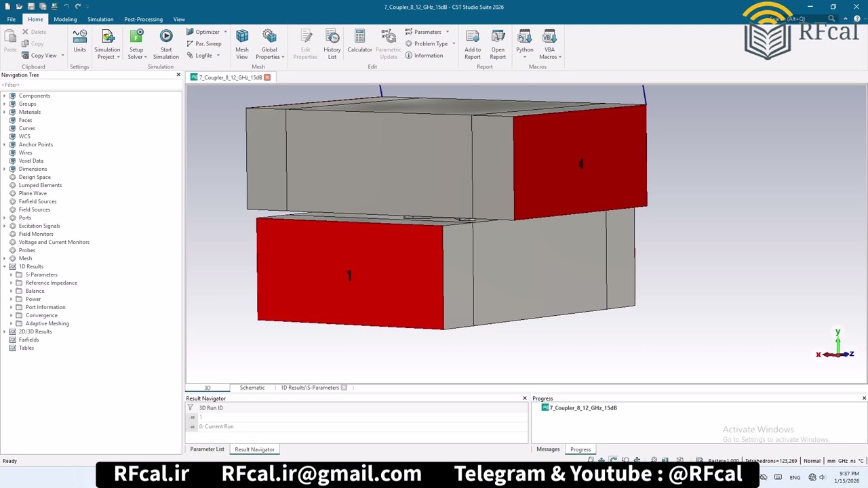Select Farfields in the navigation tree
Screen dimensions: 868x488
click(28, 340)
